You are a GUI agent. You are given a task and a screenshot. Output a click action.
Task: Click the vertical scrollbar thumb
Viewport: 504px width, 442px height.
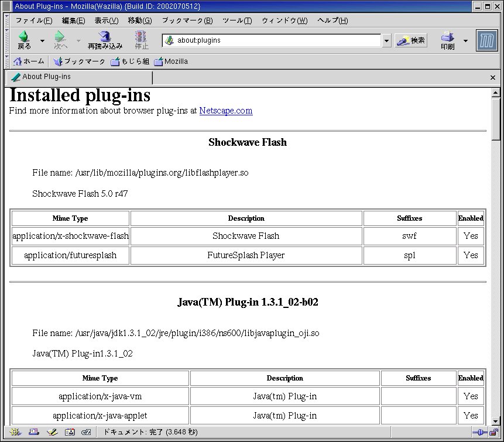pos(495,119)
